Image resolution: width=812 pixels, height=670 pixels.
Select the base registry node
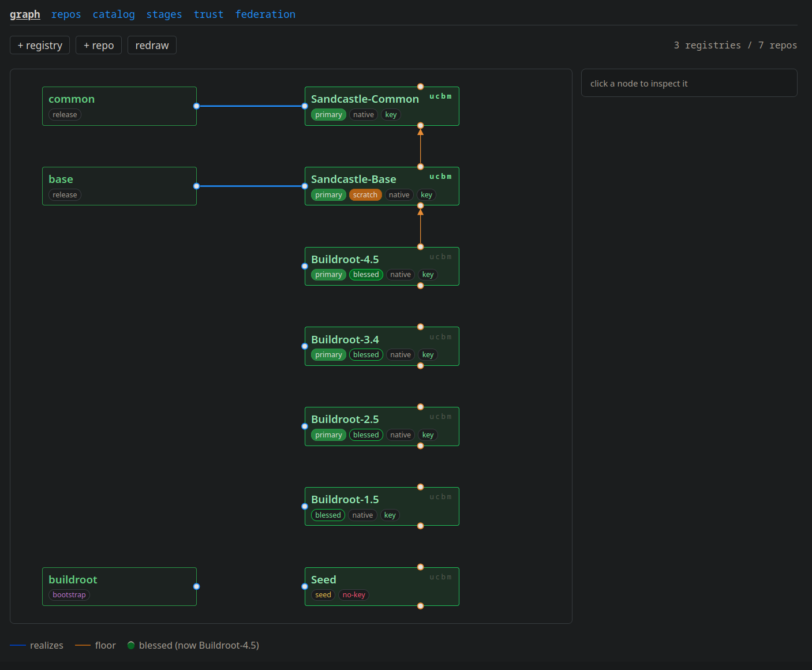pyautogui.click(x=119, y=186)
